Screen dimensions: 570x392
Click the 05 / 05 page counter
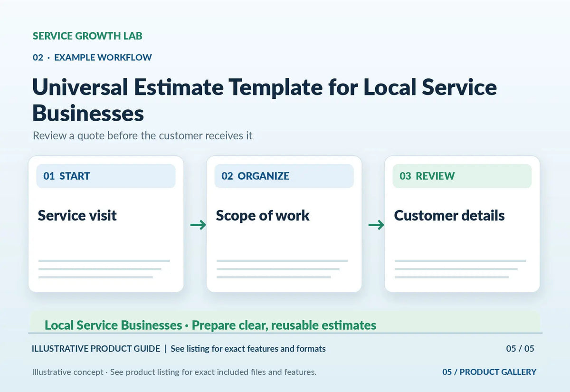point(520,349)
